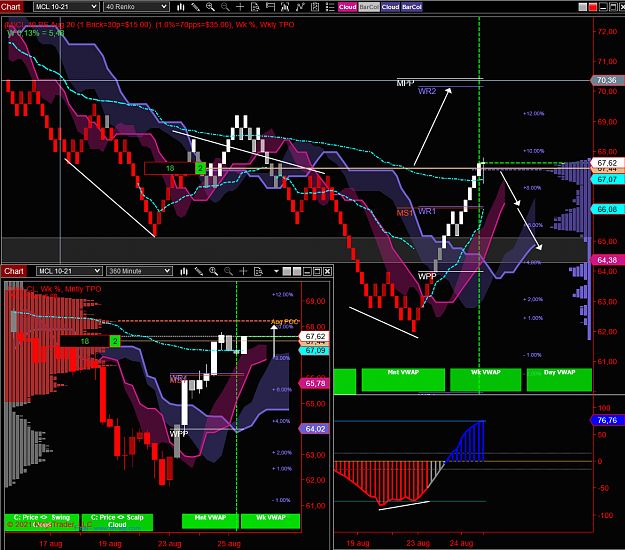Image resolution: width=625 pixels, height=550 pixels.
Task: Activate crosshair in 360 Minute chart toolbar
Action: [243, 271]
